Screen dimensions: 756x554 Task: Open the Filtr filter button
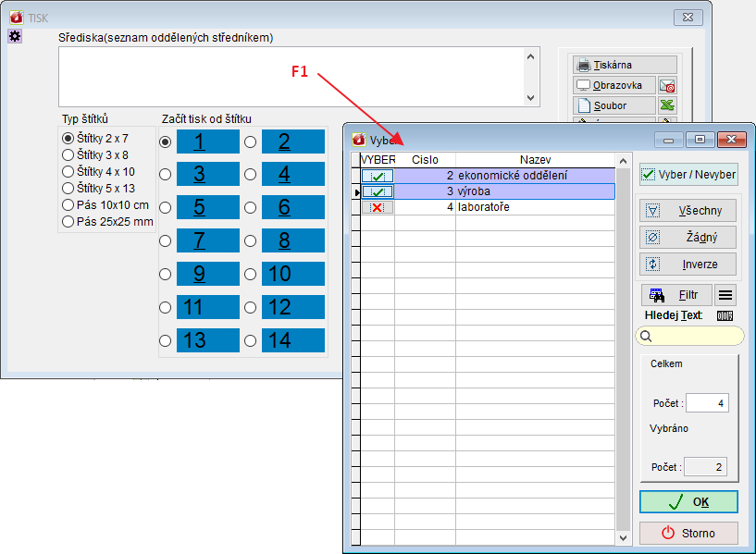click(x=676, y=295)
